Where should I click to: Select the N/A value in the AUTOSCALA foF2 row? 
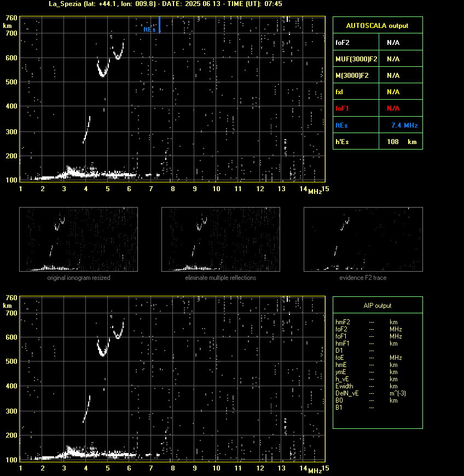click(x=393, y=43)
